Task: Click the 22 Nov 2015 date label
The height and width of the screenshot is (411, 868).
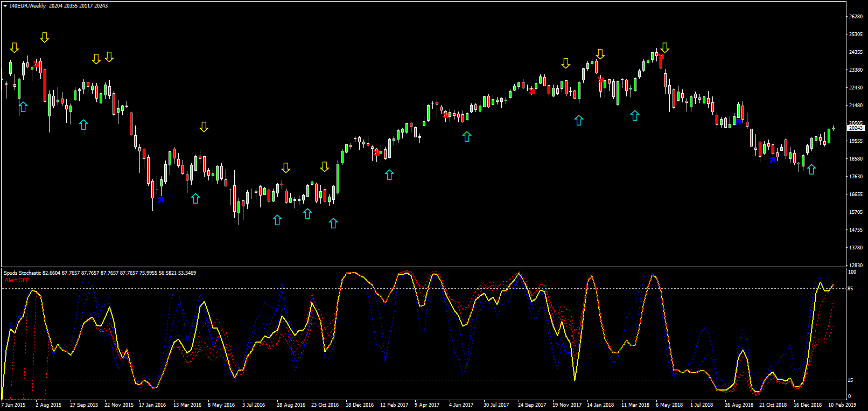Action: pyautogui.click(x=119, y=405)
